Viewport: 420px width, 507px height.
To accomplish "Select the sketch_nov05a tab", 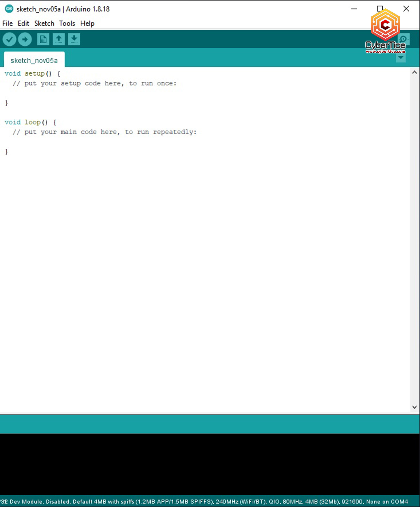I will point(34,60).
